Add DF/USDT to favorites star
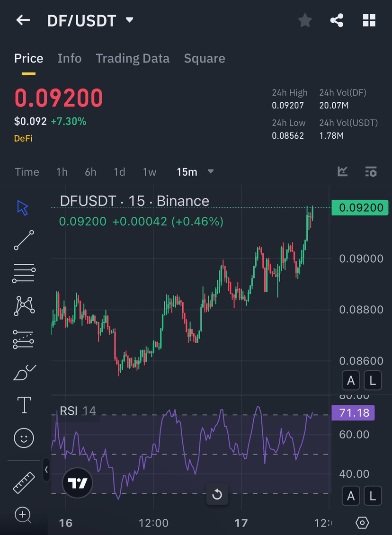 pos(305,20)
